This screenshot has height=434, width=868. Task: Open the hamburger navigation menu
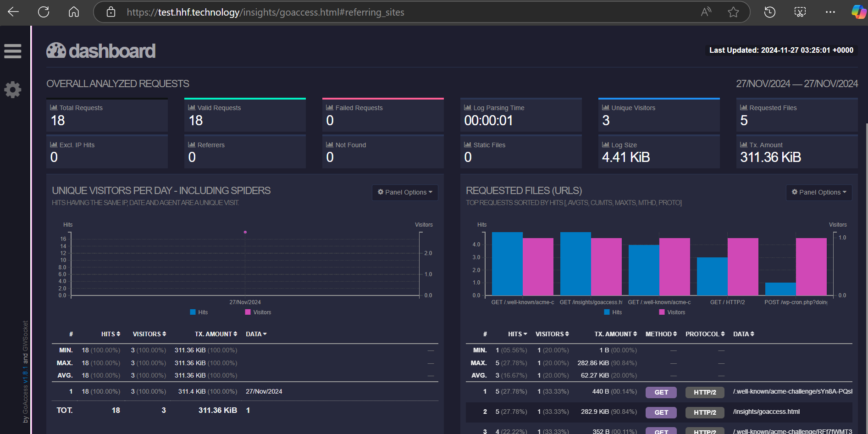pos(13,51)
